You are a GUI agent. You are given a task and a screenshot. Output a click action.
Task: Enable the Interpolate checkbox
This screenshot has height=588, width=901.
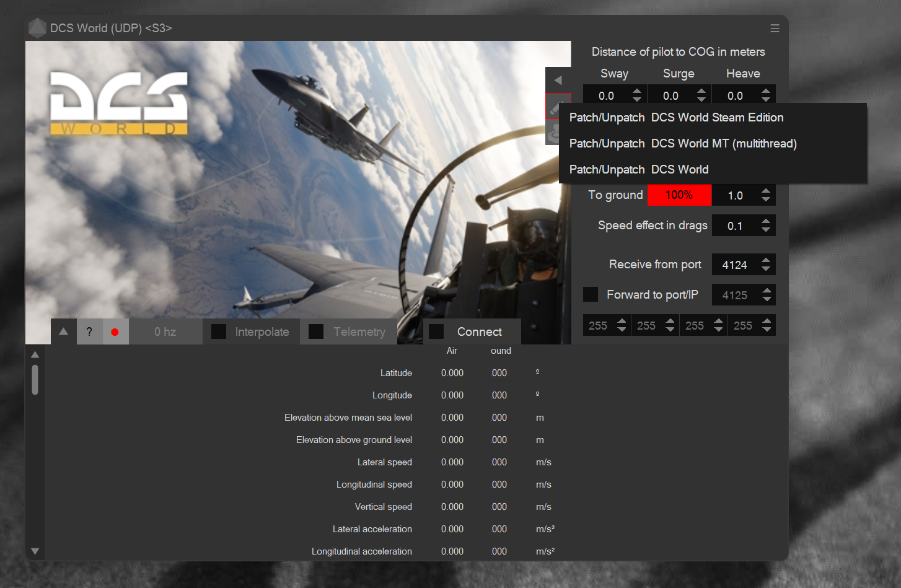[219, 332]
